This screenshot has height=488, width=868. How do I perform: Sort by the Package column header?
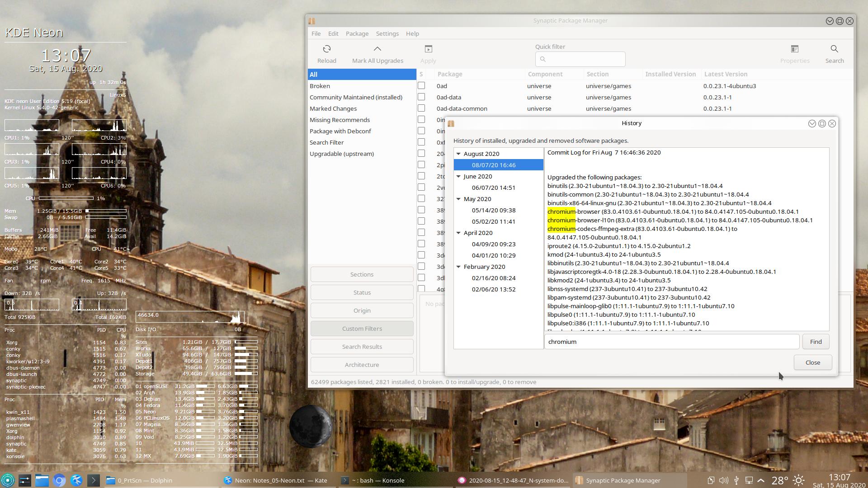(x=479, y=74)
